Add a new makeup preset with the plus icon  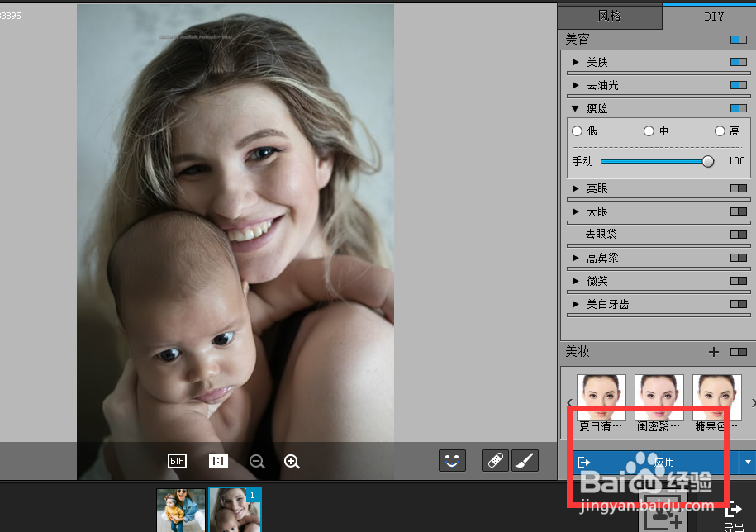pyautogui.click(x=714, y=352)
